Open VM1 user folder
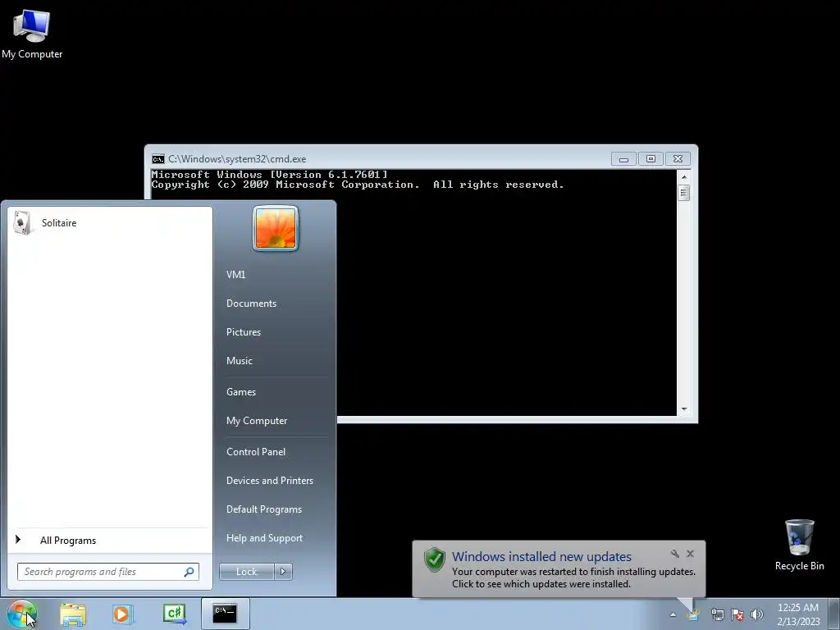 tap(235, 274)
